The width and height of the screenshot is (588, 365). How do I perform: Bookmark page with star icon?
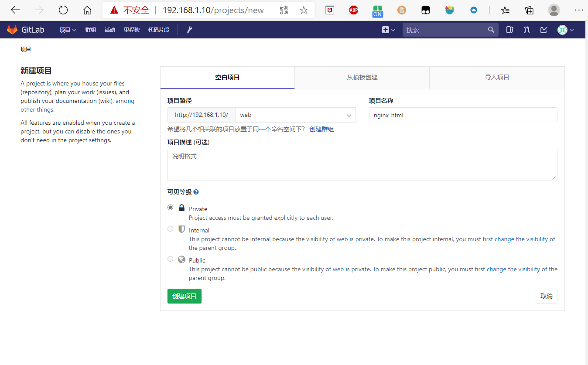click(304, 10)
